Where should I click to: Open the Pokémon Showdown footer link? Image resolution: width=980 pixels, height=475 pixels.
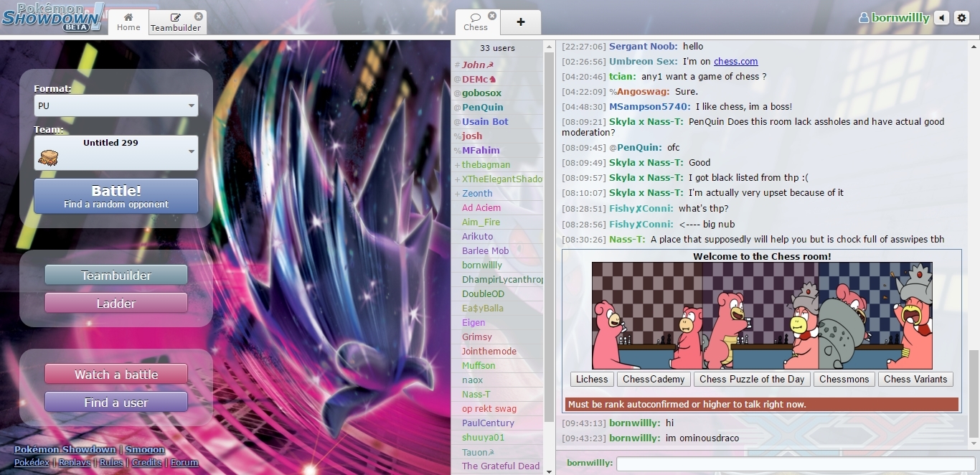65,449
